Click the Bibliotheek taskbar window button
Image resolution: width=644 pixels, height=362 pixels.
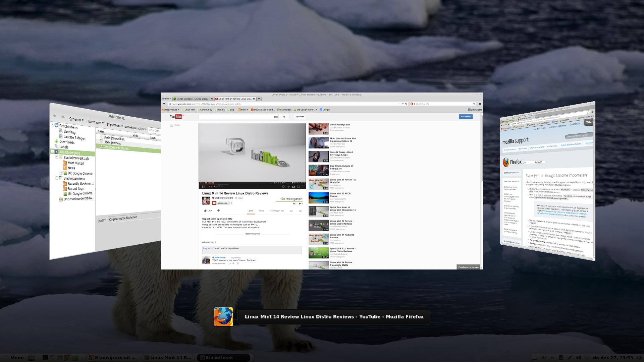pyautogui.click(x=224, y=358)
